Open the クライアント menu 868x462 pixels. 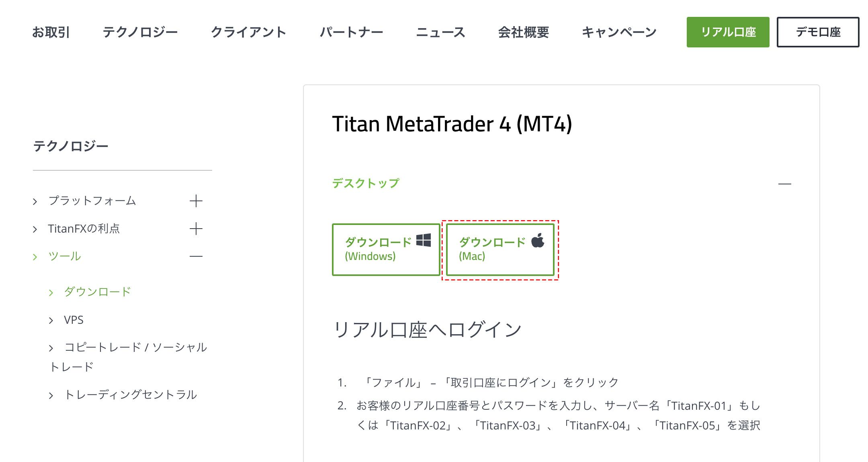[249, 33]
